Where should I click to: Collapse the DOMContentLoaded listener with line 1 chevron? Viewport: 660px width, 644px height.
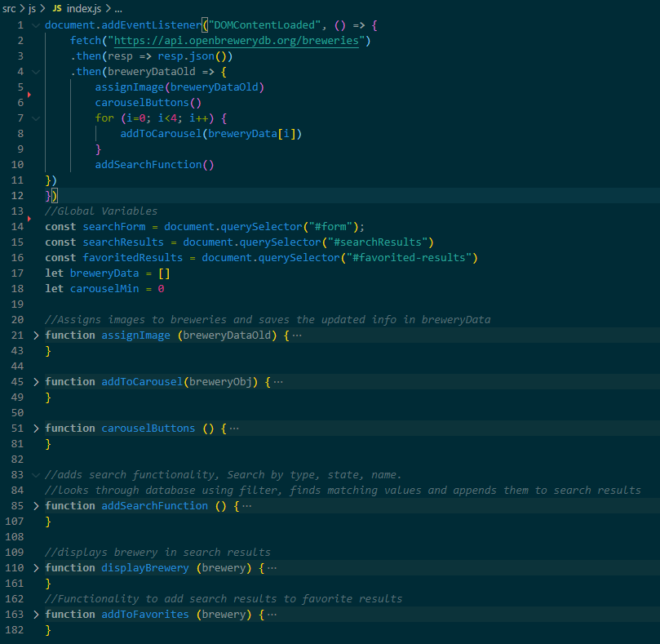point(37,24)
